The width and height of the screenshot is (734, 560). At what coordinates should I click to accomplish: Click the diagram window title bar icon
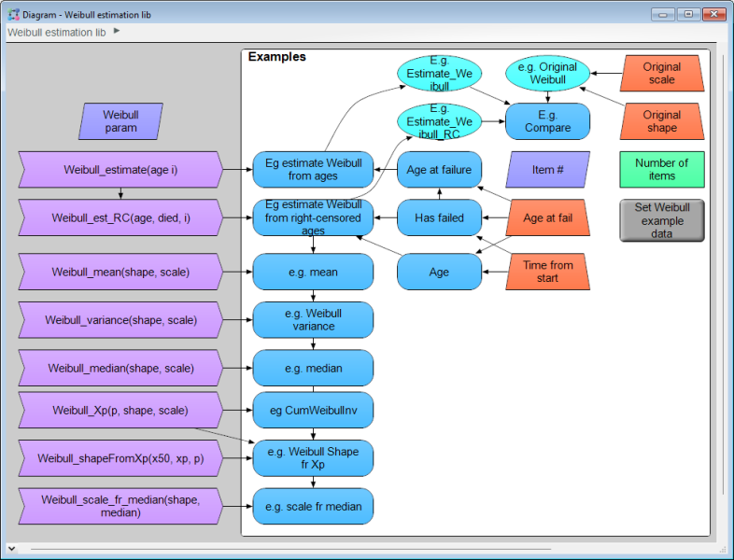(x=14, y=15)
